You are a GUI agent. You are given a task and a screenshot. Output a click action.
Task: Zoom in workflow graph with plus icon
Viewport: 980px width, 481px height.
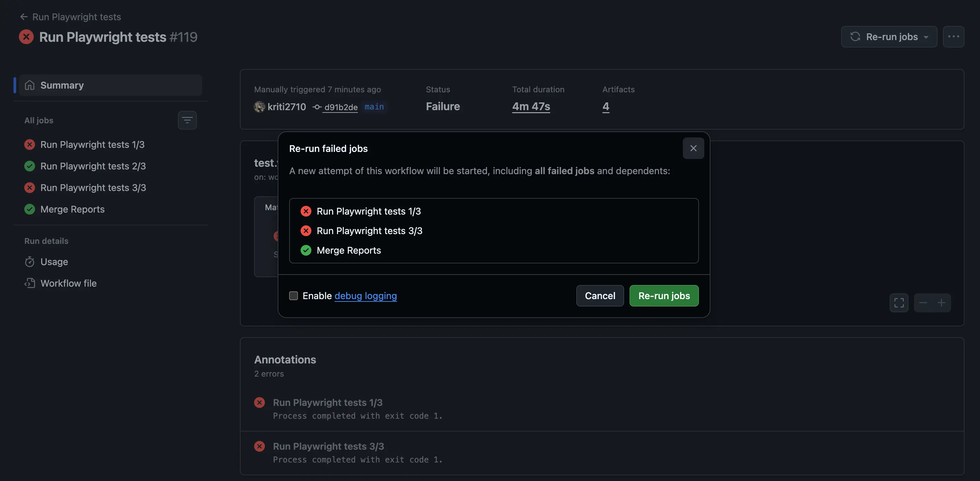941,303
